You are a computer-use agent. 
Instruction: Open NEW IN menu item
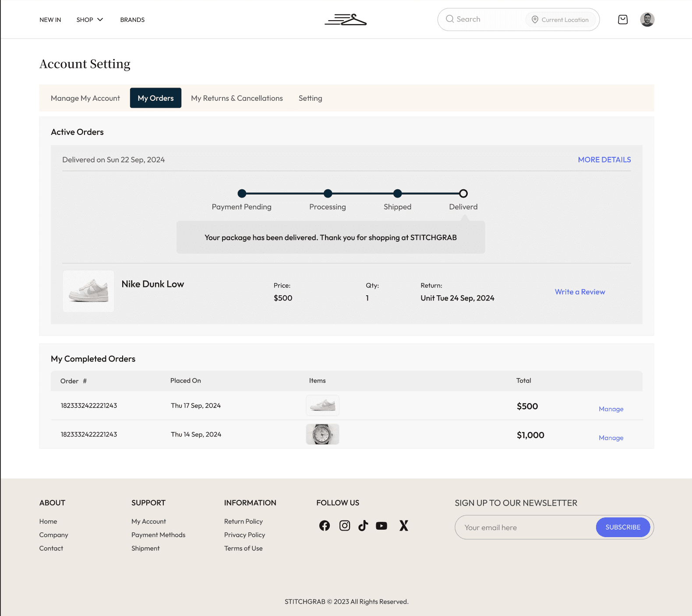pyautogui.click(x=50, y=20)
